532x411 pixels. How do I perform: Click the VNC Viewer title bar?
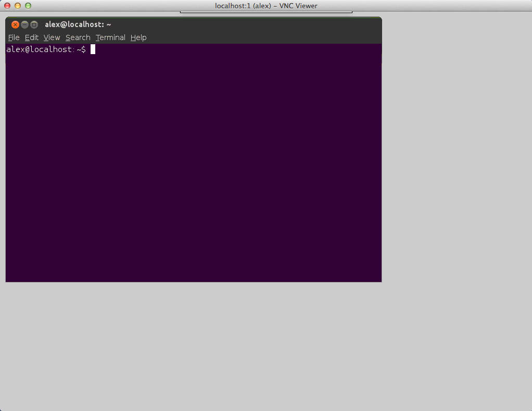point(416,6)
